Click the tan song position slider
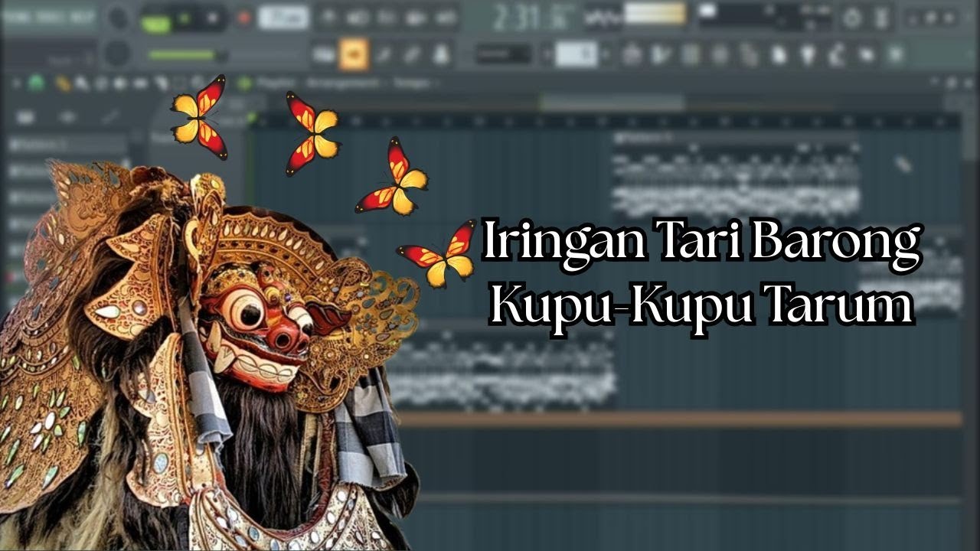 655,13
